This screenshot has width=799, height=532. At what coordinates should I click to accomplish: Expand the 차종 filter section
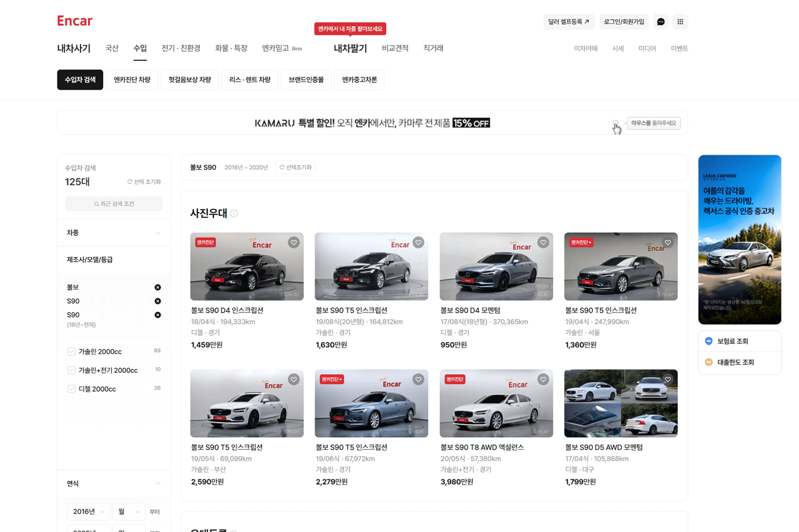point(114,233)
